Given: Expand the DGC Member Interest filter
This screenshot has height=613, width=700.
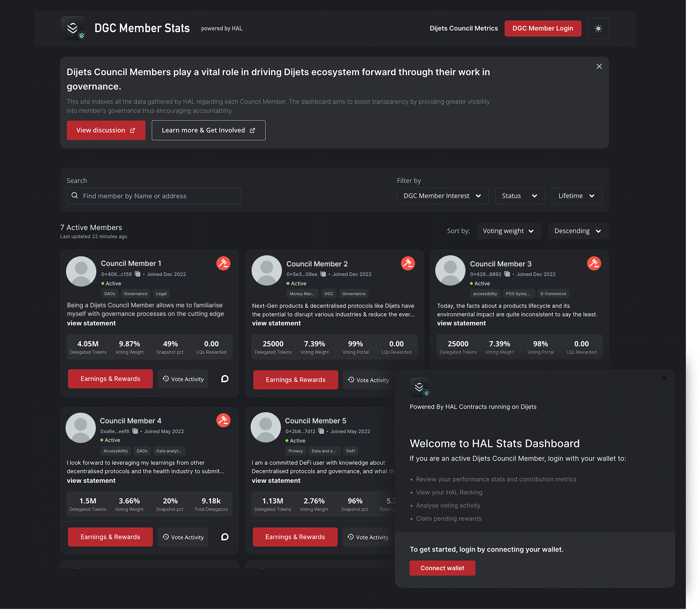Looking at the screenshot, I should tap(442, 196).
